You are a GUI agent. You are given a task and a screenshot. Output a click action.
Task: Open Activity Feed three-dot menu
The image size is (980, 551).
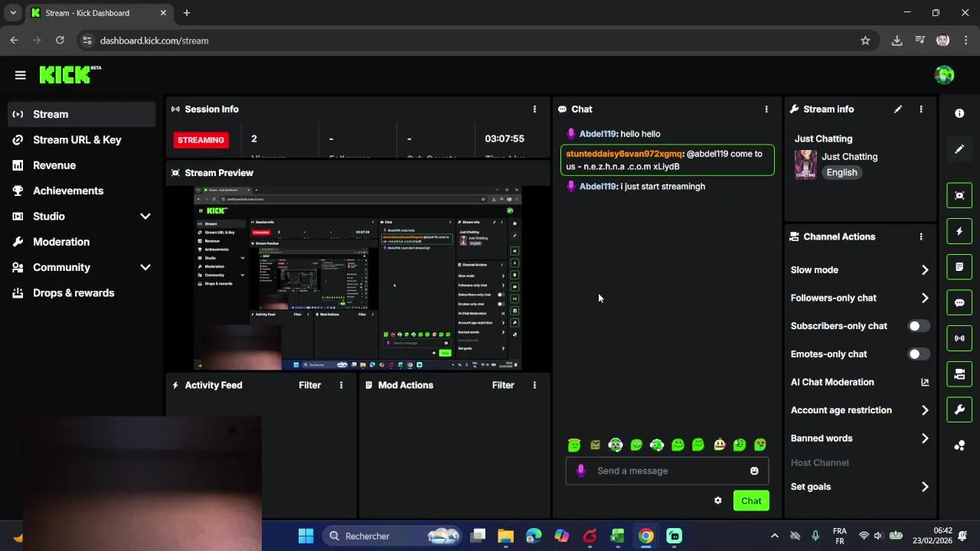[x=341, y=385]
